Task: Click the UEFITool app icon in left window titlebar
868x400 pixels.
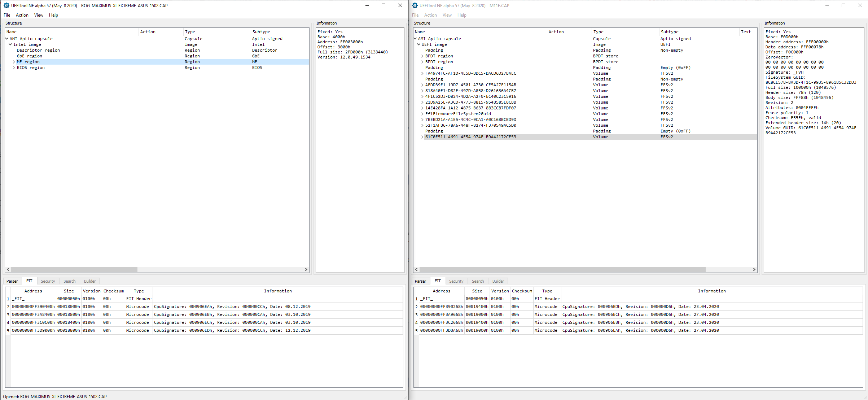Action: (x=6, y=5)
